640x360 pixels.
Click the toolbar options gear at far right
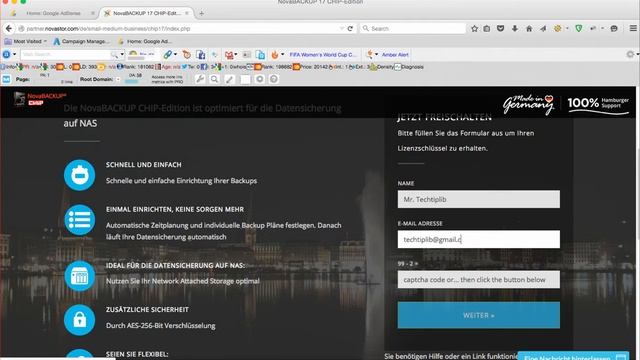click(x=631, y=54)
